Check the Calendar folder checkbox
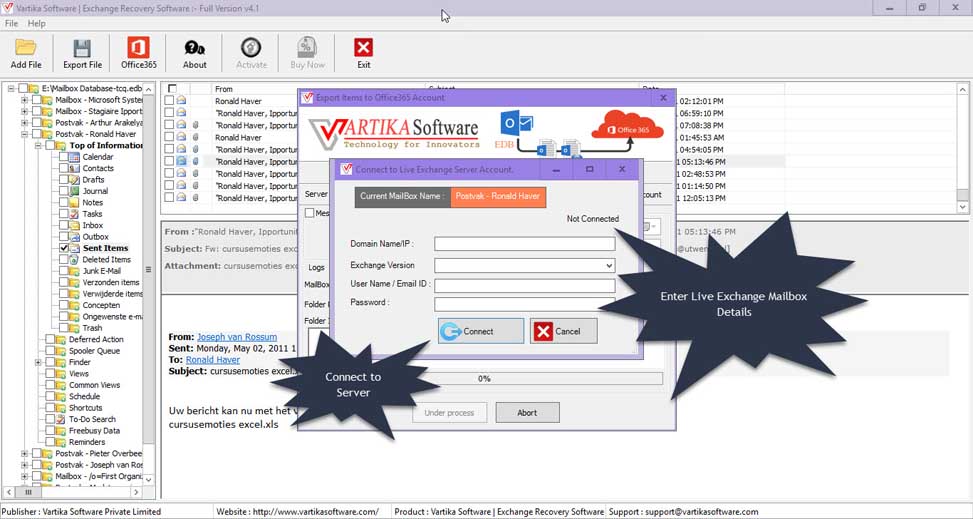The image size is (973, 519). pos(64,157)
